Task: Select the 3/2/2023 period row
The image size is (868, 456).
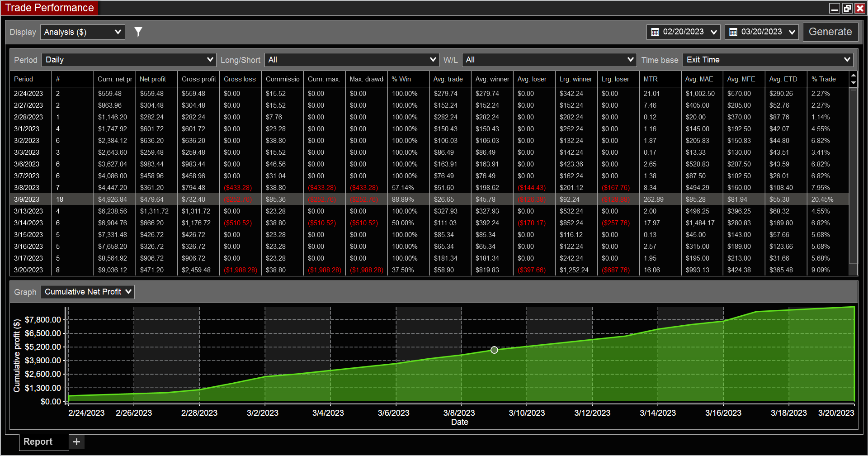Action: point(429,141)
